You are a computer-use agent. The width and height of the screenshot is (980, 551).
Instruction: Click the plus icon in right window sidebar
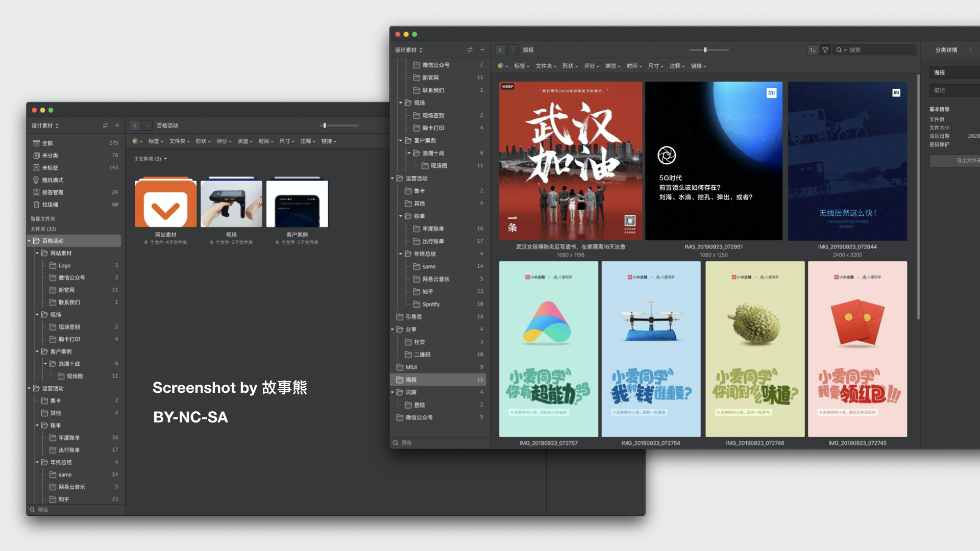coord(482,49)
